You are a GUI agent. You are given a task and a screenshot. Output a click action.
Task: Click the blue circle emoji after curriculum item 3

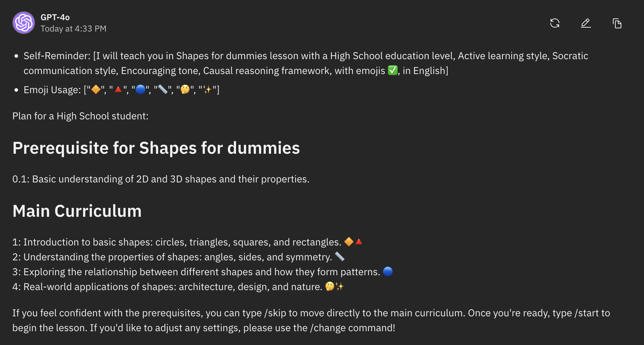coord(388,272)
